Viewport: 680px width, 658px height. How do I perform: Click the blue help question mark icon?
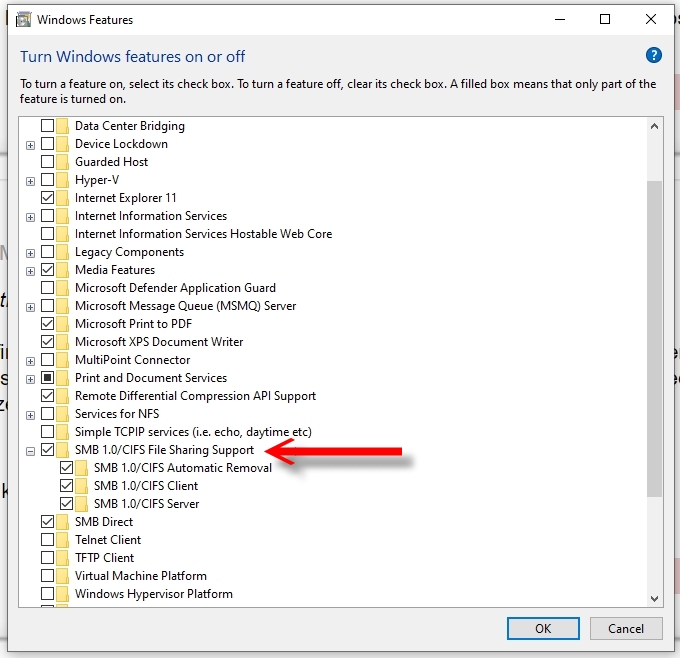tap(654, 55)
